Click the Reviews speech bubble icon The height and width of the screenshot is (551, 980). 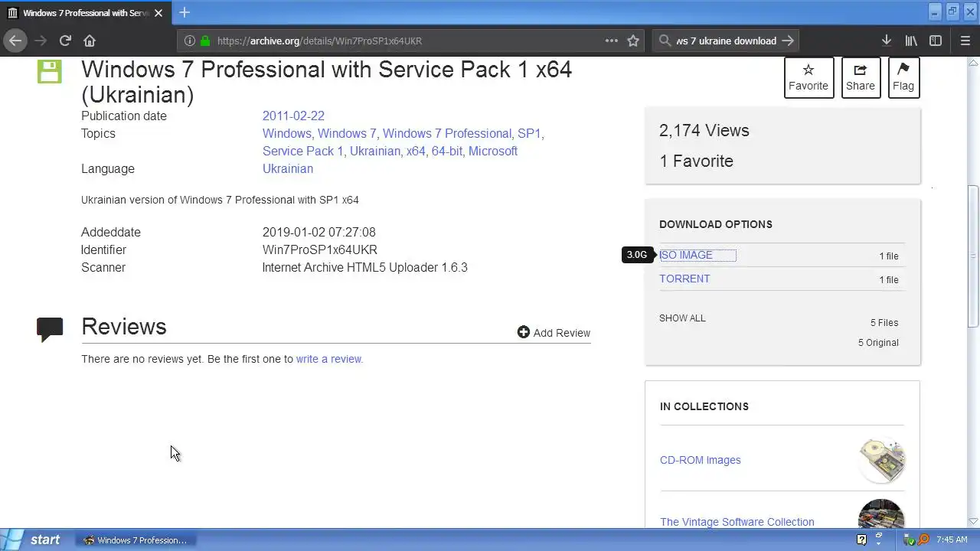[50, 329]
